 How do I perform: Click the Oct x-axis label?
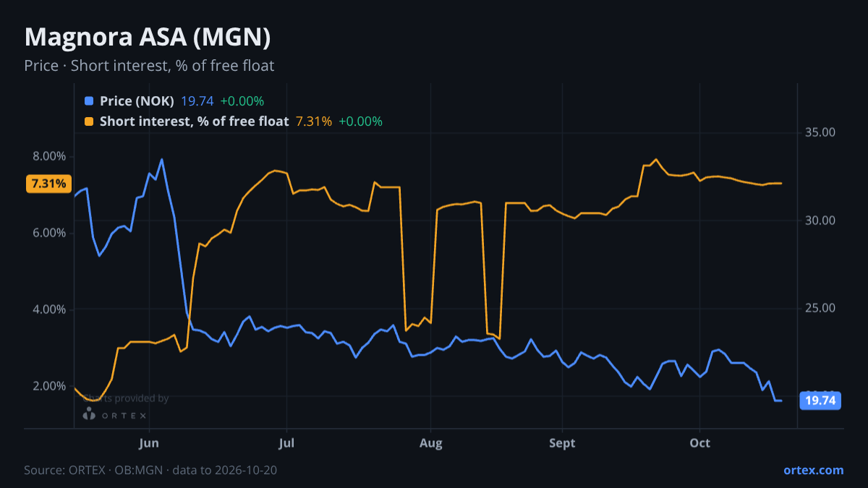click(700, 442)
